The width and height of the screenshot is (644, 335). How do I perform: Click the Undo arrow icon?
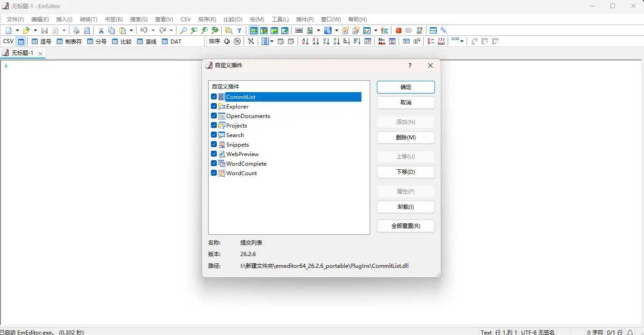click(144, 30)
